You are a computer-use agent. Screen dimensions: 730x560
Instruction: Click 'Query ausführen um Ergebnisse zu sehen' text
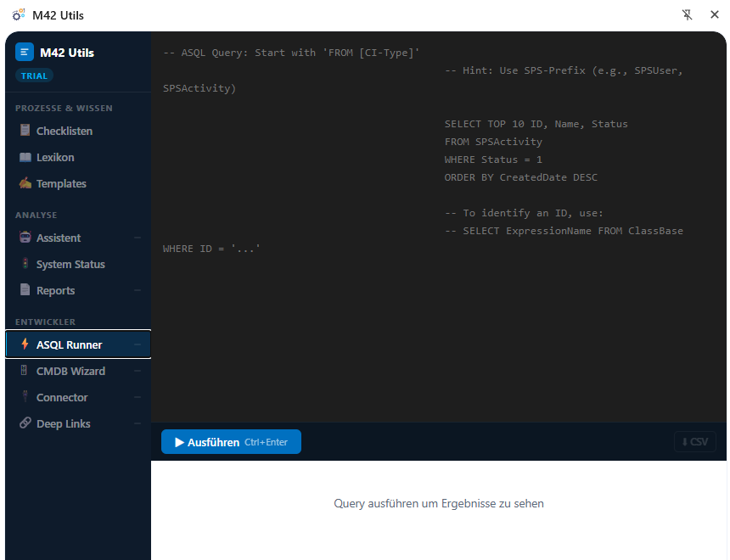coord(439,503)
